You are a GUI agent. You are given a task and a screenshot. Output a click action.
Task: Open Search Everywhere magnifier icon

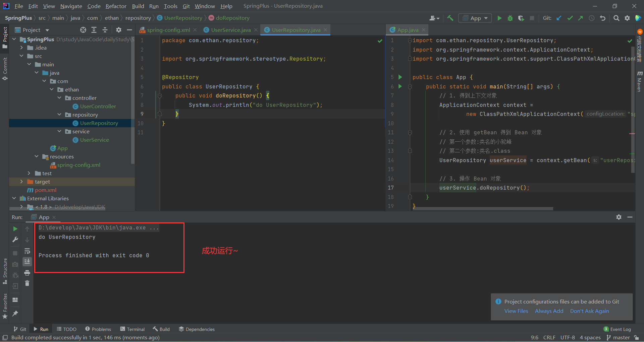(616, 18)
